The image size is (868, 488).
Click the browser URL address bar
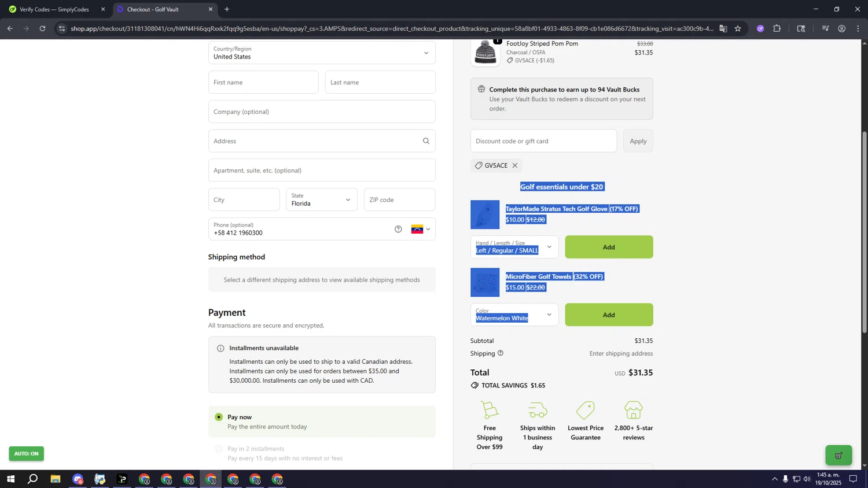[392, 28]
